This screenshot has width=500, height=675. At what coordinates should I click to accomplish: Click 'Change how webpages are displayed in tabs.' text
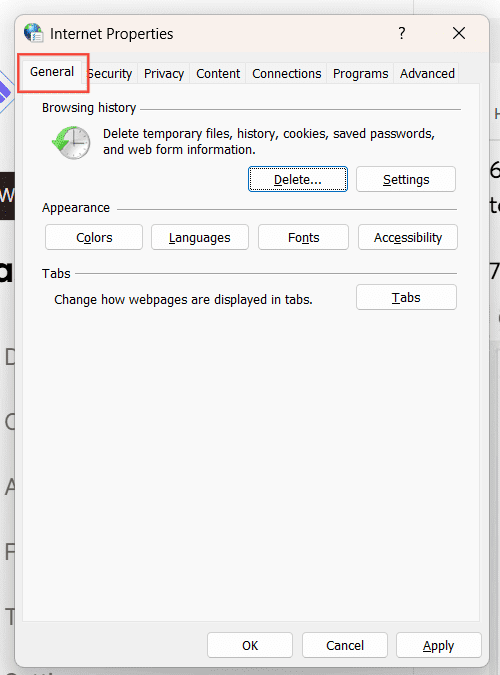pos(183,299)
